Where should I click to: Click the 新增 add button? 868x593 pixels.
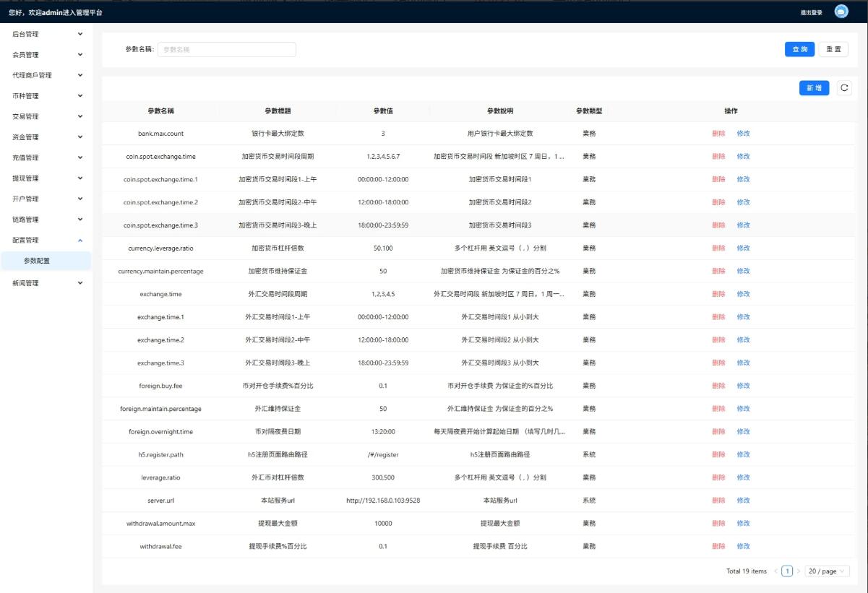coord(814,88)
